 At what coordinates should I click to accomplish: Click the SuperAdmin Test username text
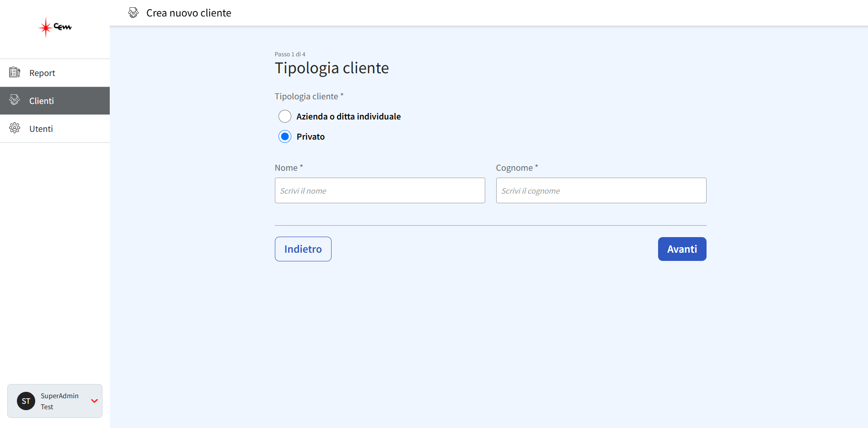pyautogui.click(x=59, y=401)
